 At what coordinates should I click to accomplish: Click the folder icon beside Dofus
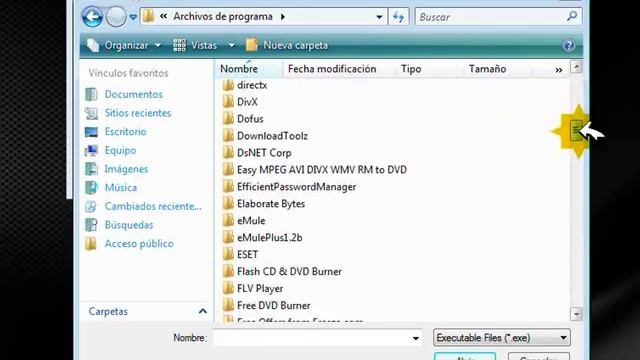(228, 119)
